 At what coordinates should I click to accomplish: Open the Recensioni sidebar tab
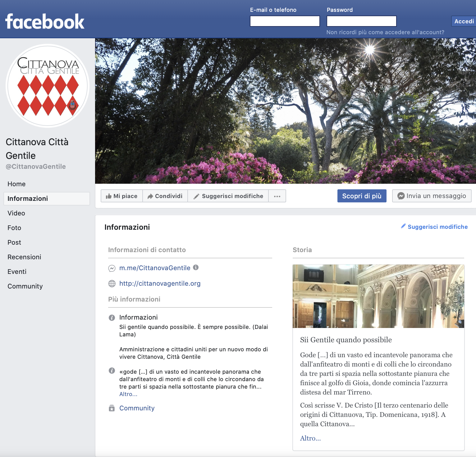[24, 257]
